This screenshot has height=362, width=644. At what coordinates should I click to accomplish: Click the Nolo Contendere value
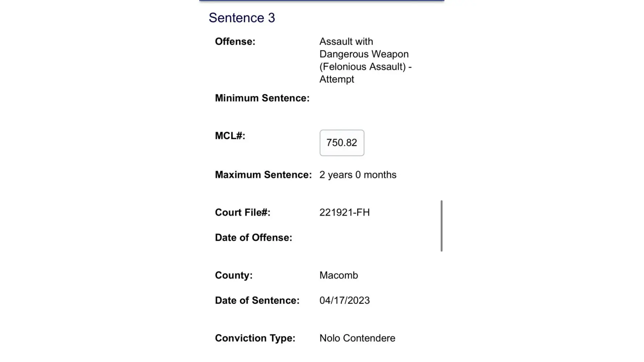tap(357, 338)
